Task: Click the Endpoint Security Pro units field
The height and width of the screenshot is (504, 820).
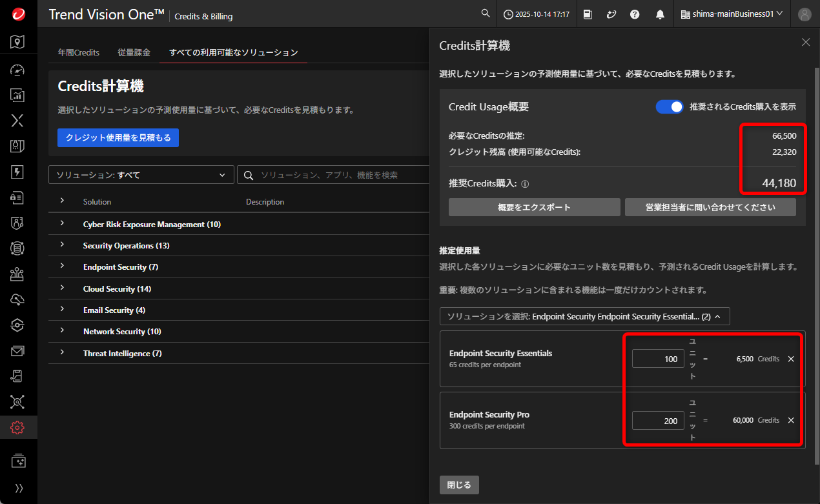Action: coord(657,421)
